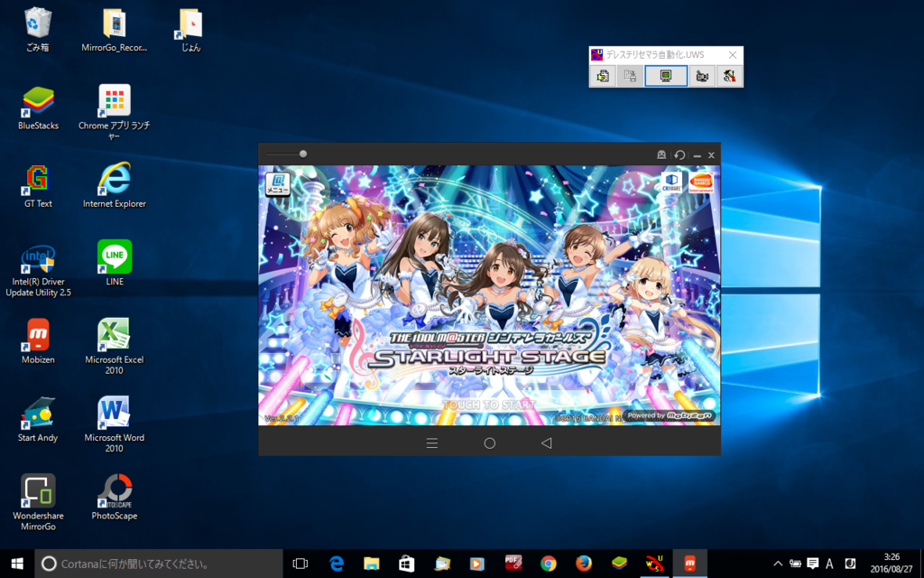Viewport: 924px width, 578px height.
Task: Tap the Android menu key (three lines)
Action: [432, 443]
